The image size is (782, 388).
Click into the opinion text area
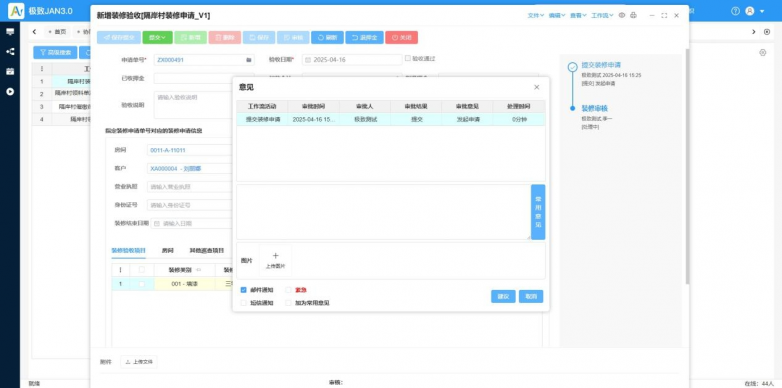(x=383, y=212)
